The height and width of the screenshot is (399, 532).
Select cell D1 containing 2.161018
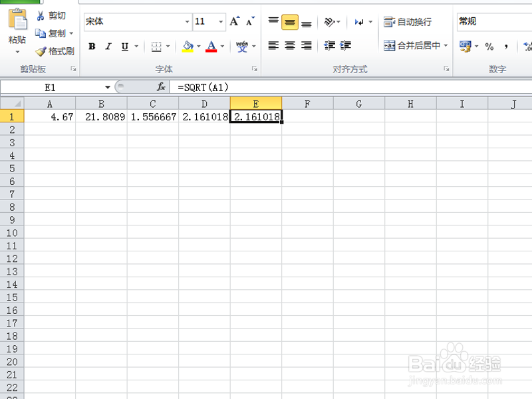coord(205,116)
